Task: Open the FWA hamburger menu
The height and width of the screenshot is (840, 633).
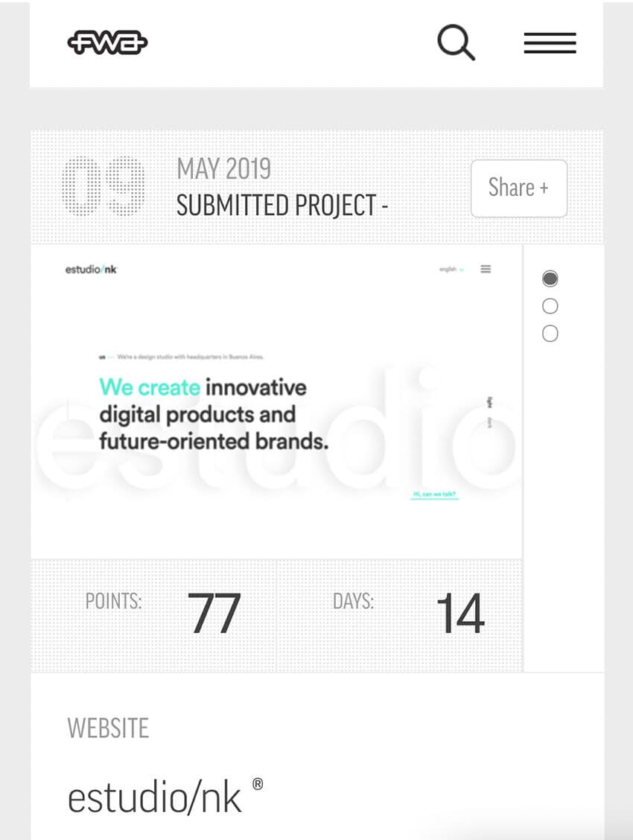Action: point(550,43)
